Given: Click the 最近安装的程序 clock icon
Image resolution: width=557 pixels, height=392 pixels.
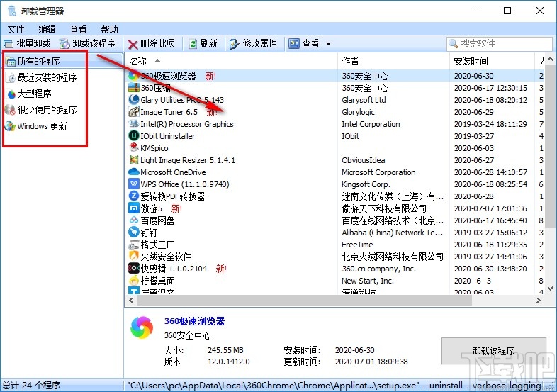Looking at the screenshot, I should [11, 78].
